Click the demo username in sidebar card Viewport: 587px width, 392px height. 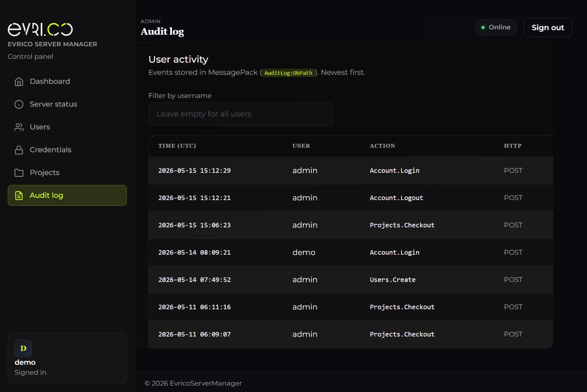[25, 362]
